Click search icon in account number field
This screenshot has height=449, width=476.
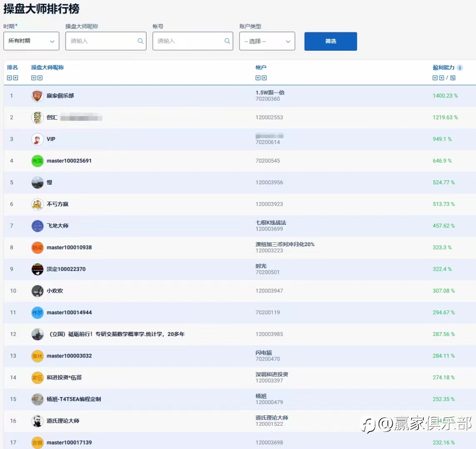coord(227,41)
